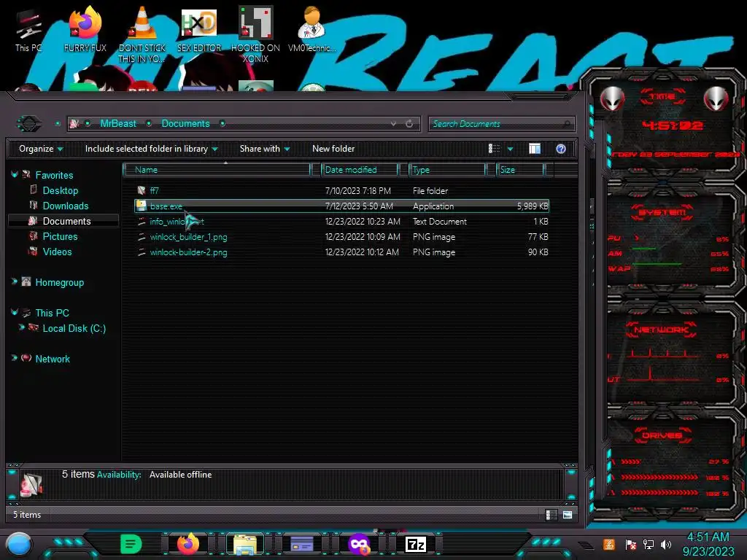Screen dimensions: 747x560
Task: Select Local Disk (C:) in tree
Action: click(74, 328)
